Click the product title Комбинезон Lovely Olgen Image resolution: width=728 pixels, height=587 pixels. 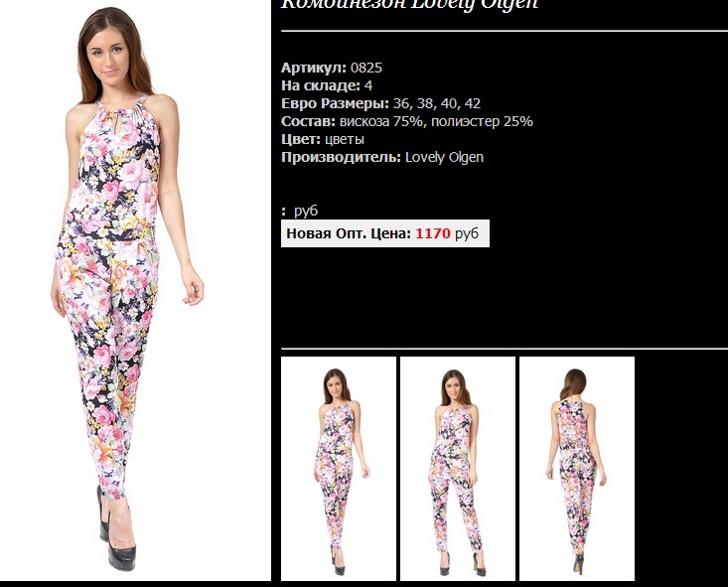coord(409,5)
